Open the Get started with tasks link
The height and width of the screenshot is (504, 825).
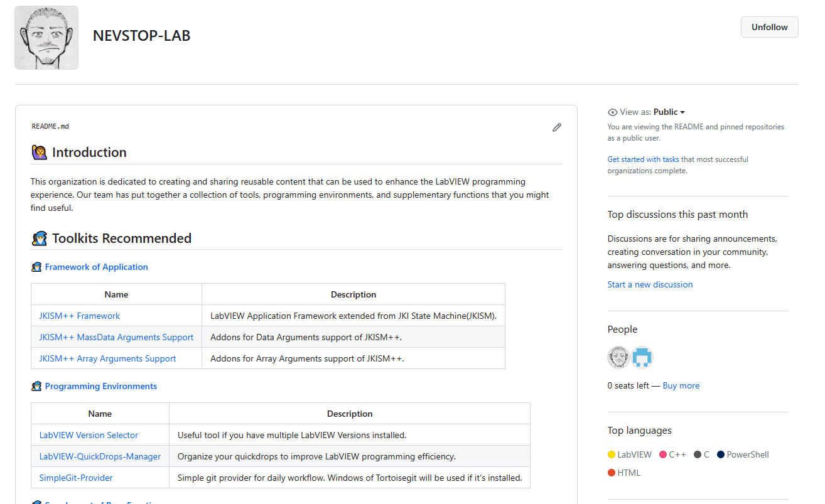point(643,159)
